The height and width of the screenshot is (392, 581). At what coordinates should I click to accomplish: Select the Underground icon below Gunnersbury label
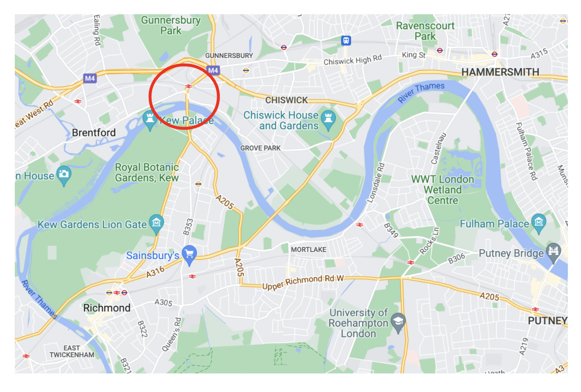coord(246,70)
